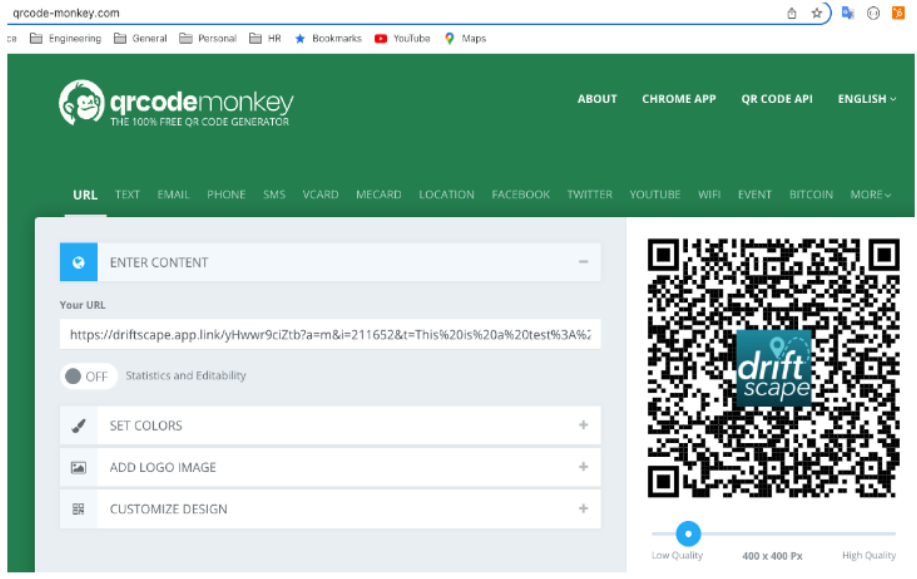Switch to the Text tab

[x=127, y=195]
